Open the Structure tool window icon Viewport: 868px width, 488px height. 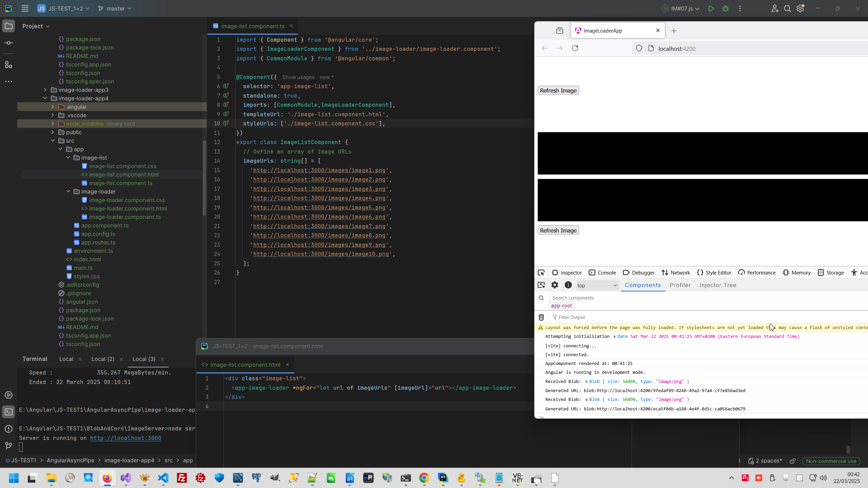tap(9, 65)
